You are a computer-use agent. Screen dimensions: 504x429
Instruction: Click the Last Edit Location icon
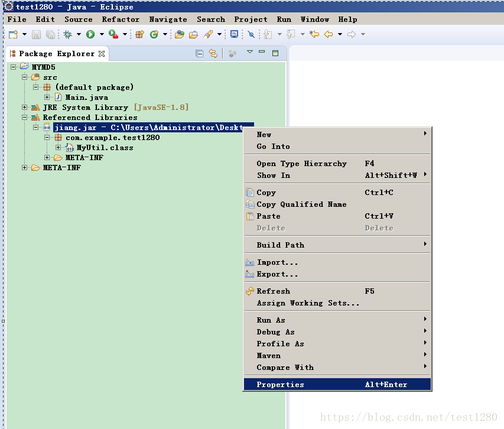click(314, 34)
